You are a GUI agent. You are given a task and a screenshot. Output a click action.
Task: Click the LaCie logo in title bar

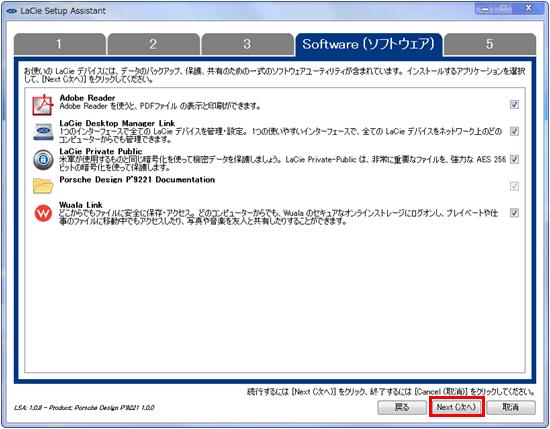tap(12, 11)
